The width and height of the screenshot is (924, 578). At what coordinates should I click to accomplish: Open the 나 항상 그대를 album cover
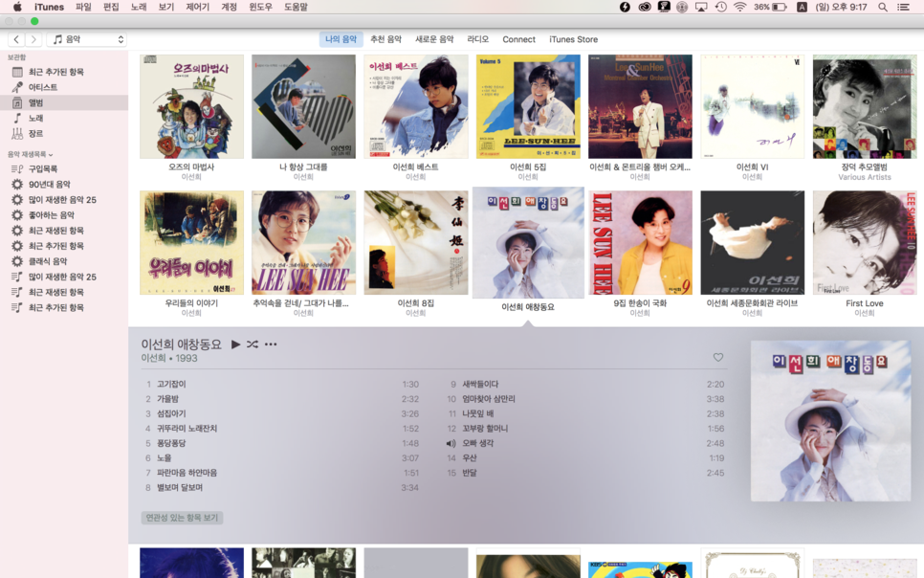303,107
